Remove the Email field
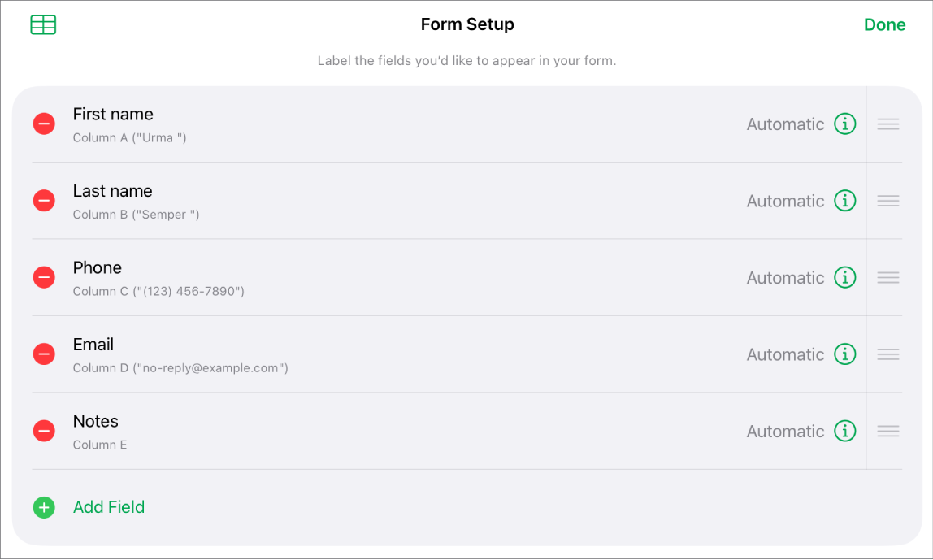 tap(43, 354)
